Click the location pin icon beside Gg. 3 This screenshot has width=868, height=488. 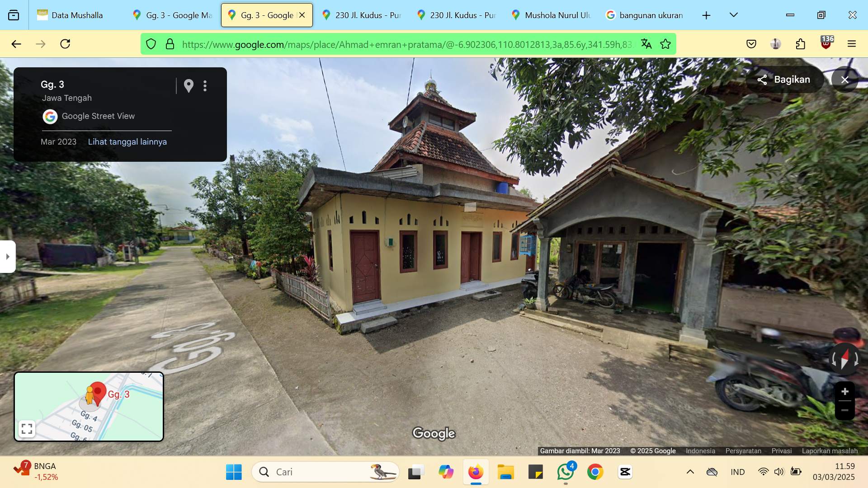click(x=189, y=86)
